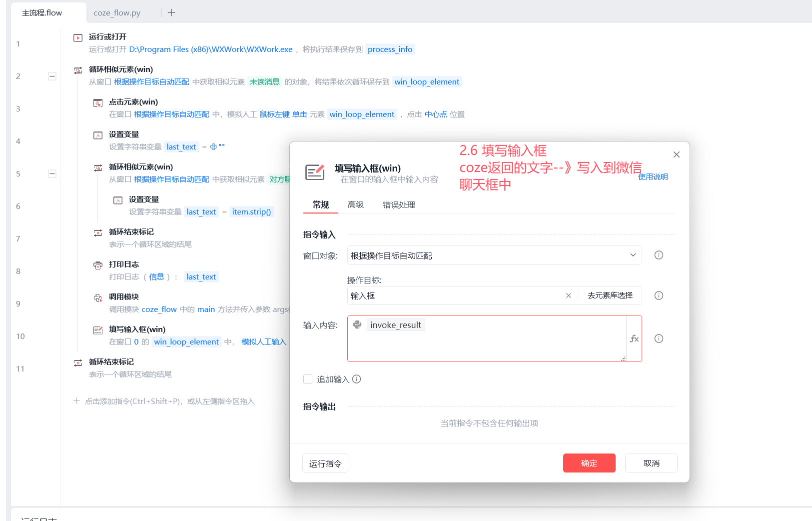Screen dimensions: 812x521
Task: Click the 填写输入框(win) icon in row 10
Action: pyautogui.click(x=98, y=330)
